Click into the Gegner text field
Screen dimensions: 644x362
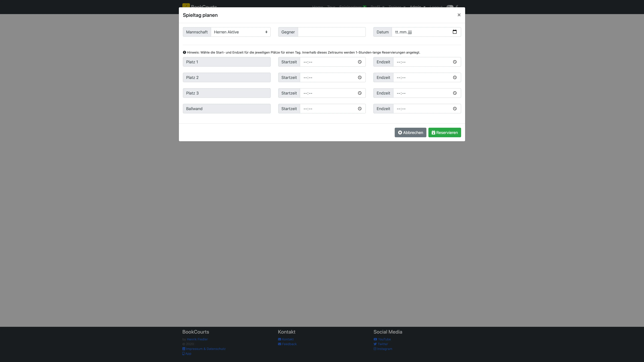click(332, 32)
